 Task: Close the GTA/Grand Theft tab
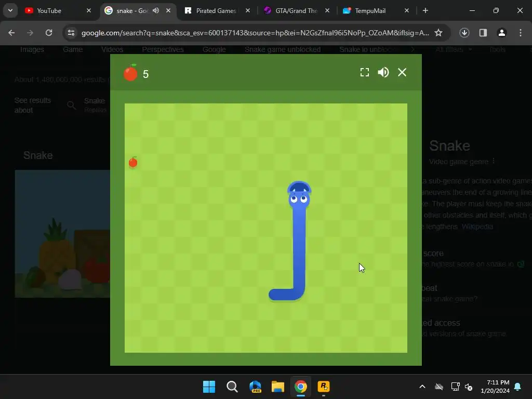327,10
